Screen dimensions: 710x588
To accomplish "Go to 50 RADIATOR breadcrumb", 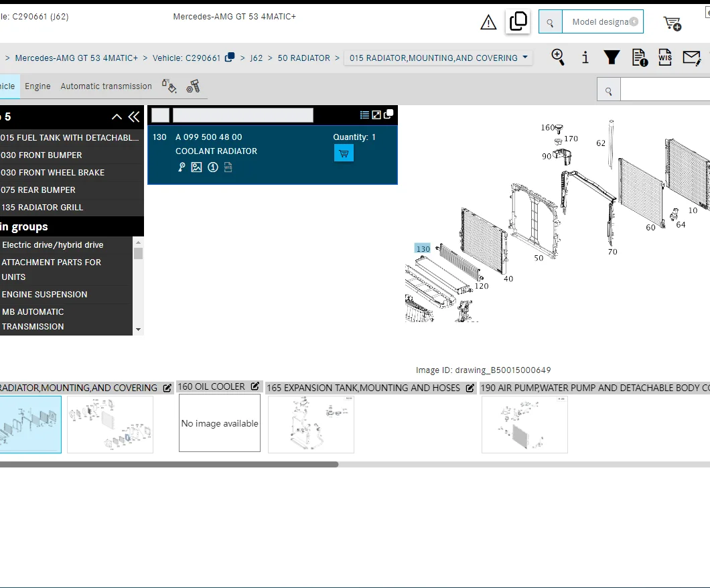I will [304, 58].
